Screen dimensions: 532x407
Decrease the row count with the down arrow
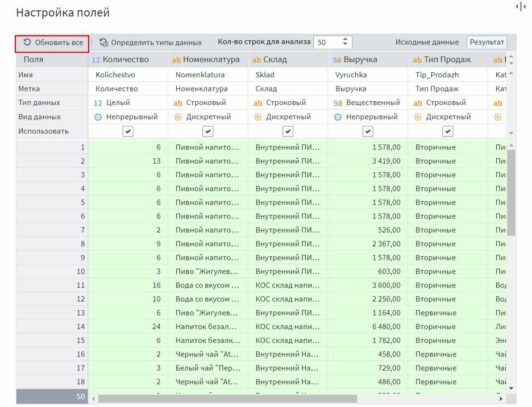click(x=345, y=44)
